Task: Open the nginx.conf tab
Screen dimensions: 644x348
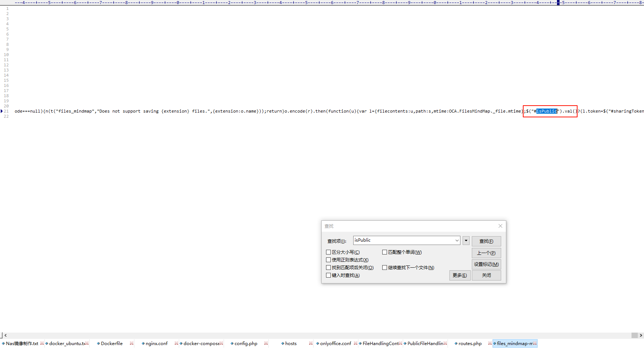Action: pyautogui.click(x=156, y=344)
